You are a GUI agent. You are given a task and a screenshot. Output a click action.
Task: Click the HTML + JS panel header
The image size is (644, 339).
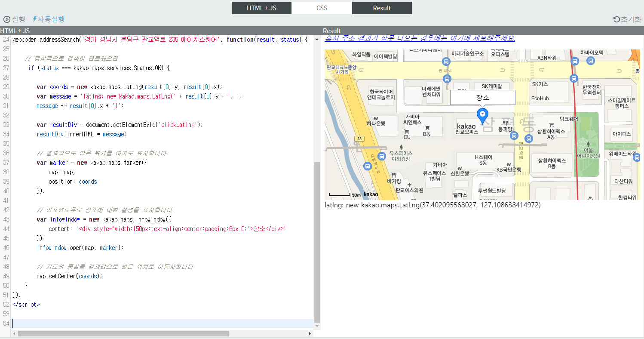click(x=160, y=31)
